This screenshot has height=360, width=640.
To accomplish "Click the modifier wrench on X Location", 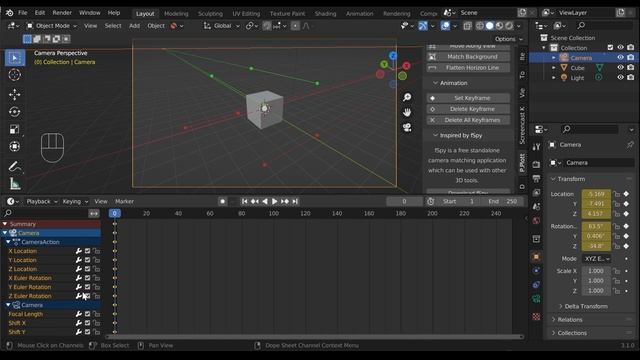I will coord(79,251).
